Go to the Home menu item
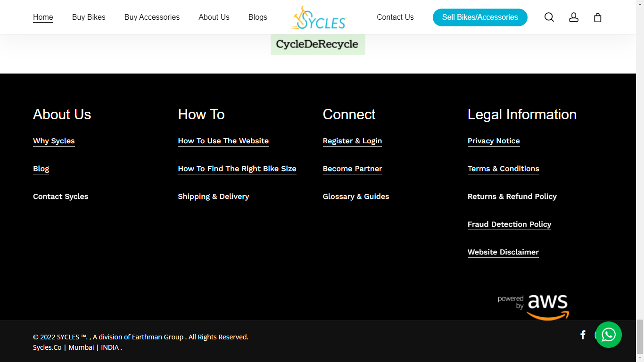The width and height of the screenshot is (644, 362). click(x=43, y=17)
